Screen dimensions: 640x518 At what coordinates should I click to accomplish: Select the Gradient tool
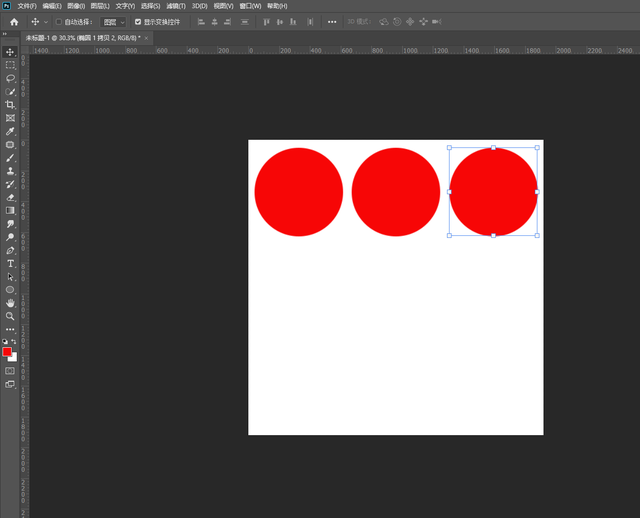click(10, 211)
